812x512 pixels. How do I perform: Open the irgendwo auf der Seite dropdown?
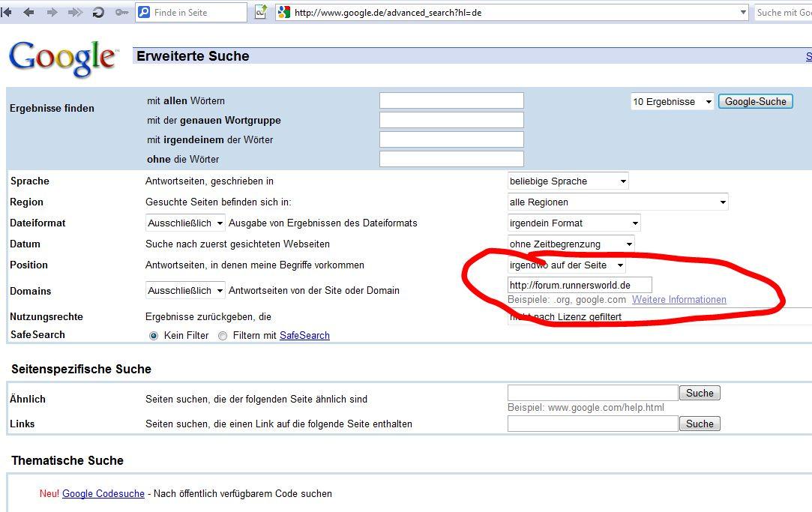pyautogui.click(x=567, y=265)
